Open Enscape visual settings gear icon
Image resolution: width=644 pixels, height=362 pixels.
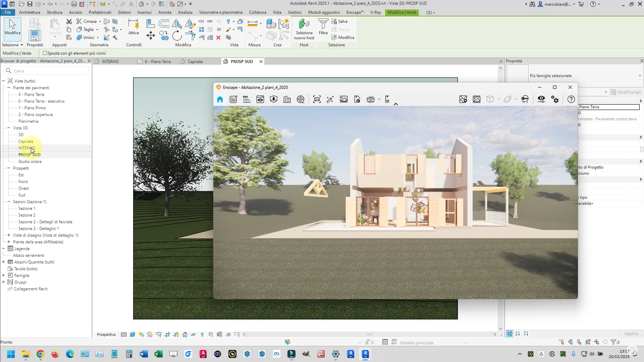(555, 99)
